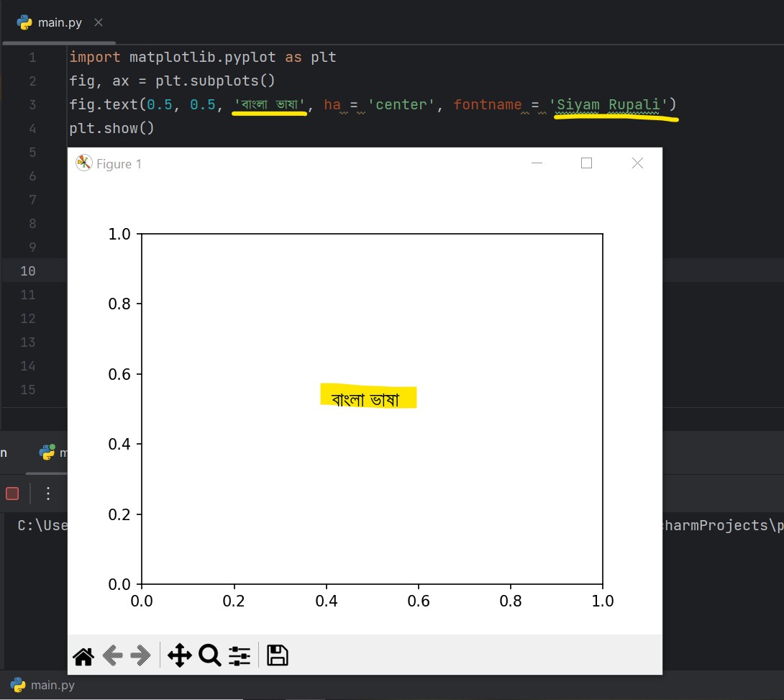Viewport: 784px width, 700px height.
Task: Click the matplotlib logo in Figure 1 titlebar
Action: pos(84,163)
